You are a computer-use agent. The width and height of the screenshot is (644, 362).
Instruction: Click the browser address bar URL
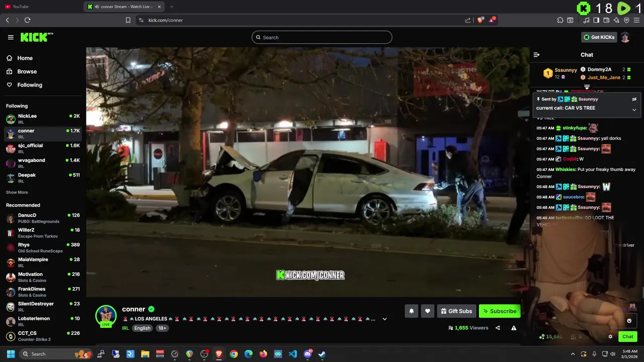coord(166,20)
